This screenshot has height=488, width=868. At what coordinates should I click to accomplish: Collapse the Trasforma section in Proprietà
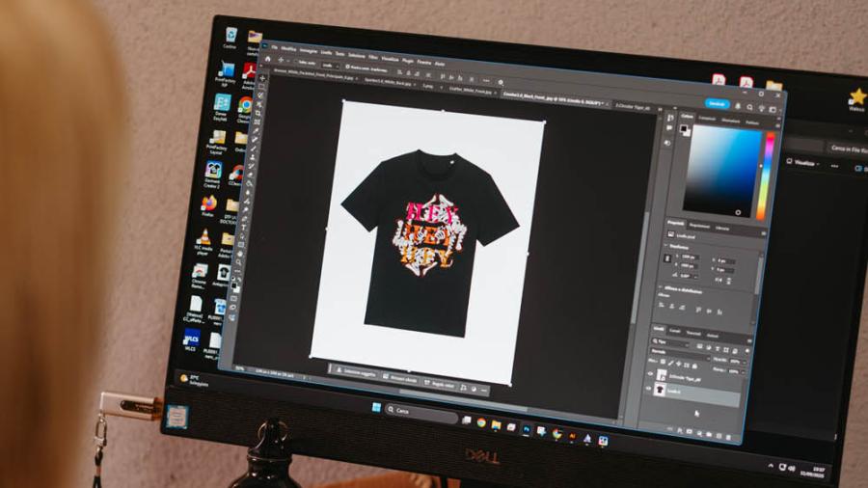coord(665,245)
